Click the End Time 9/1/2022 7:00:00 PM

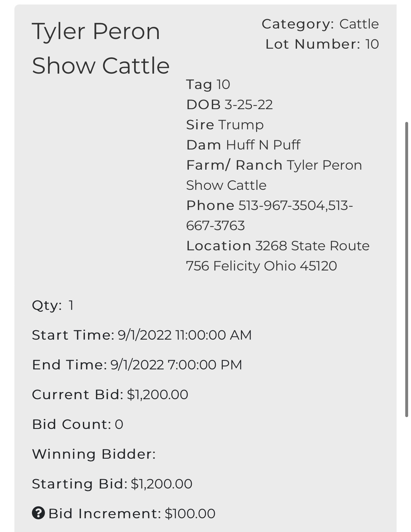[137, 365]
